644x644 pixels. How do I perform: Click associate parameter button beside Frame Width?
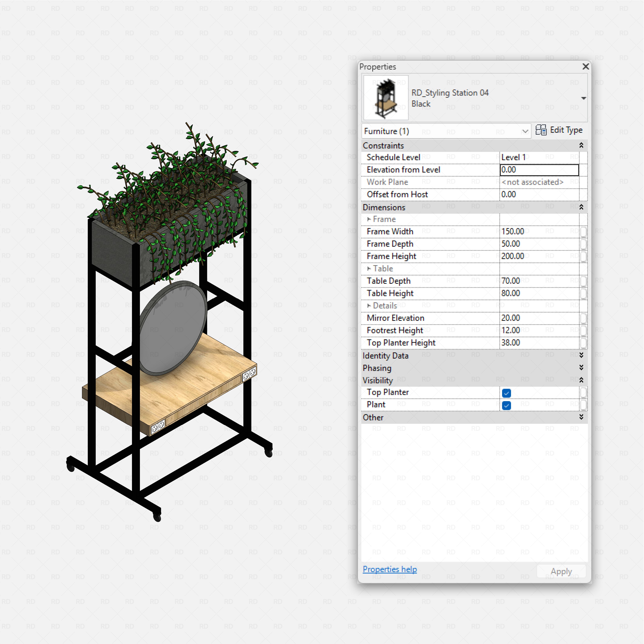(x=584, y=231)
